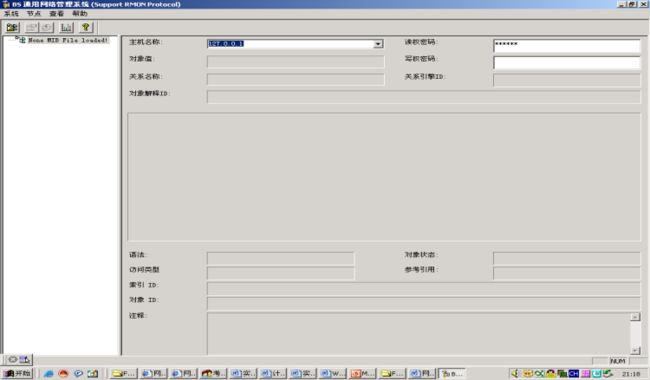Open the 节点 menu

point(34,14)
